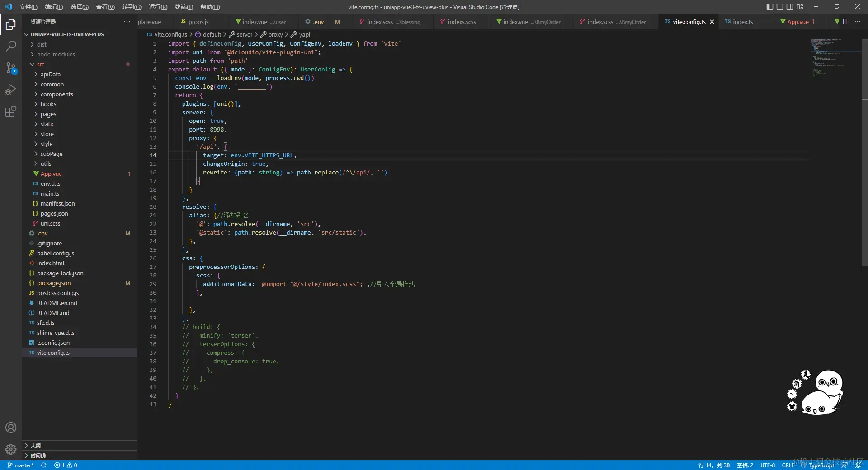This screenshot has height=470, width=868.
Task: Open editor More Actions ellipsis
Action: [x=858, y=22]
